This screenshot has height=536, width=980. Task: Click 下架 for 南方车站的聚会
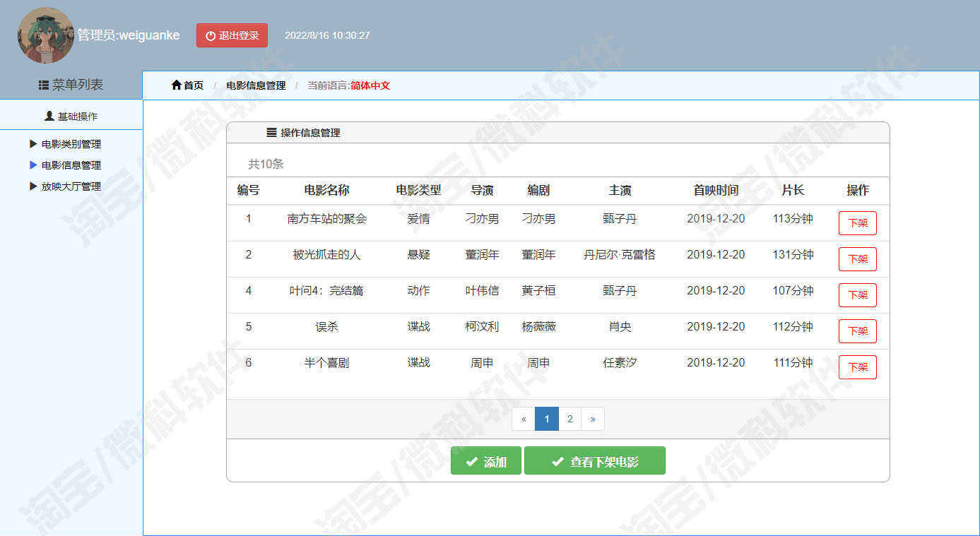[858, 223]
